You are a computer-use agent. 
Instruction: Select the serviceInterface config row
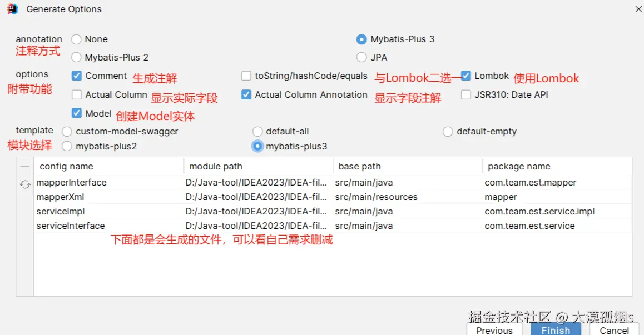tap(333, 226)
